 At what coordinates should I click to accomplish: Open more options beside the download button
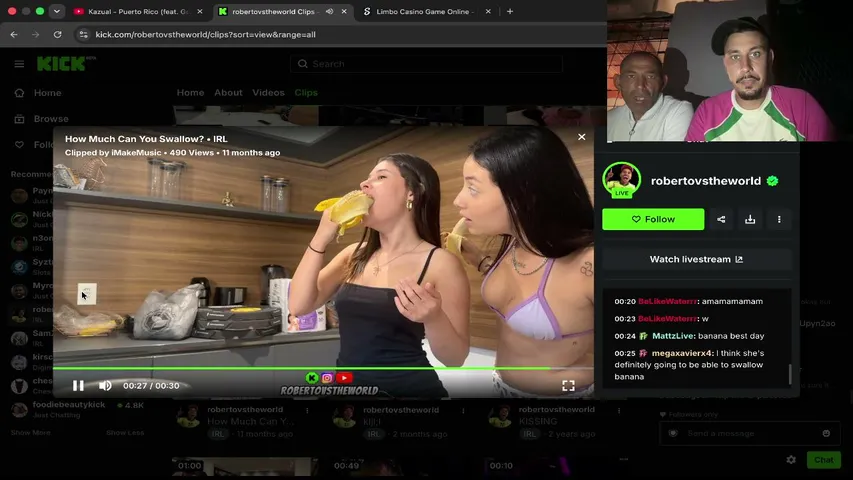pos(779,219)
